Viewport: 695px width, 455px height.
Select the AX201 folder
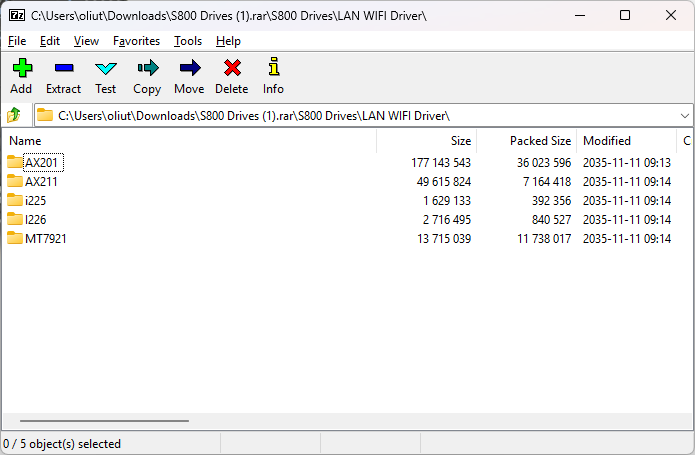pyautogui.click(x=41, y=162)
